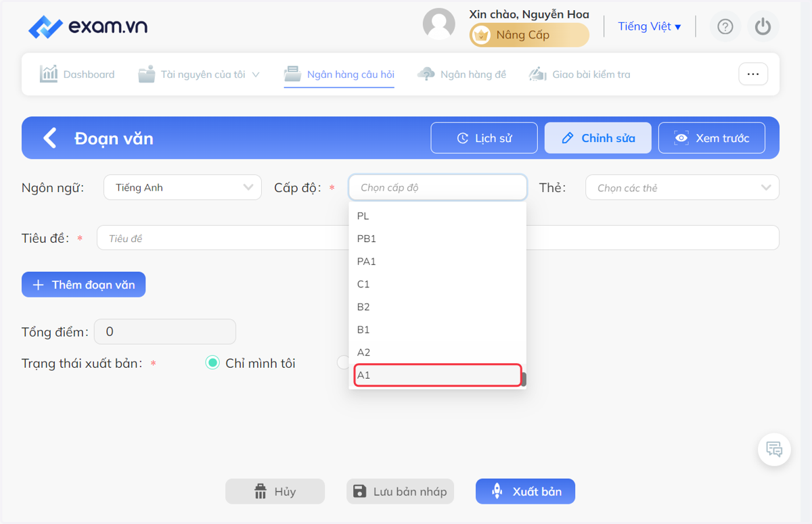This screenshot has width=812, height=524.
Task: Click the rocket icon in Xuất bản
Action: point(497,492)
